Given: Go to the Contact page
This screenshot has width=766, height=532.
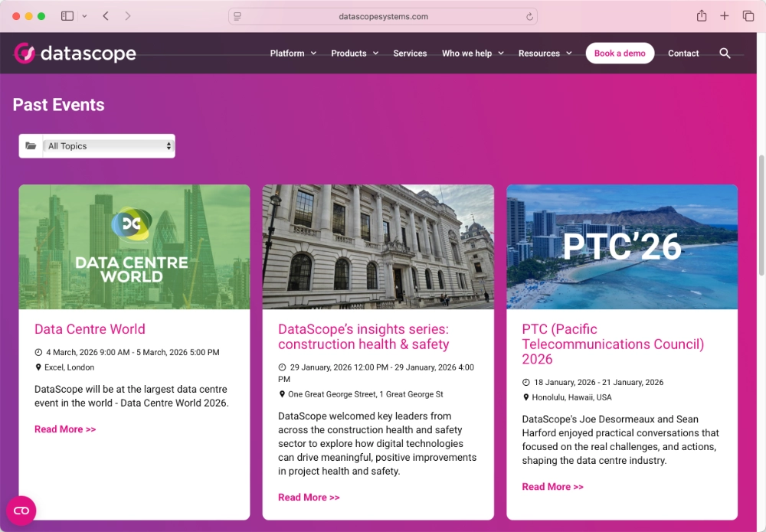Looking at the screenshot, I should point(683,54).
